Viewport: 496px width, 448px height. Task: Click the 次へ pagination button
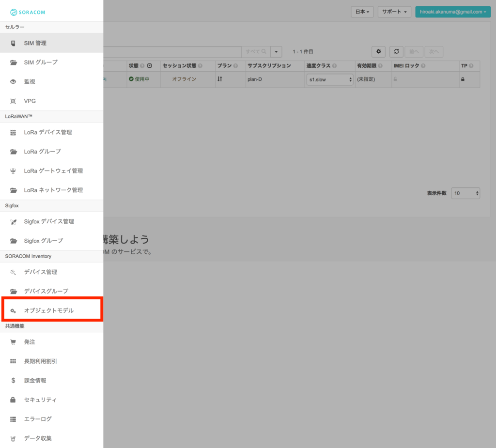[434, 51]
